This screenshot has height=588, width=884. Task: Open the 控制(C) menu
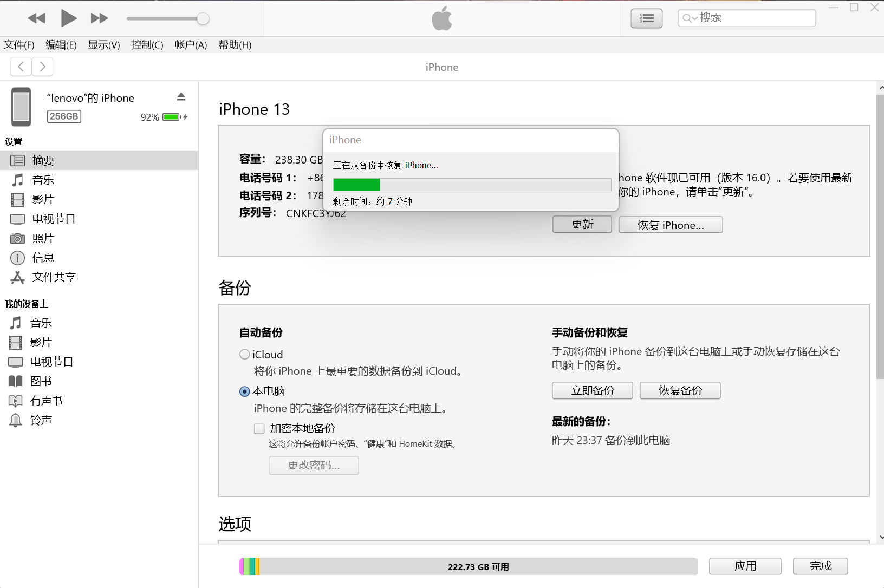147,45
